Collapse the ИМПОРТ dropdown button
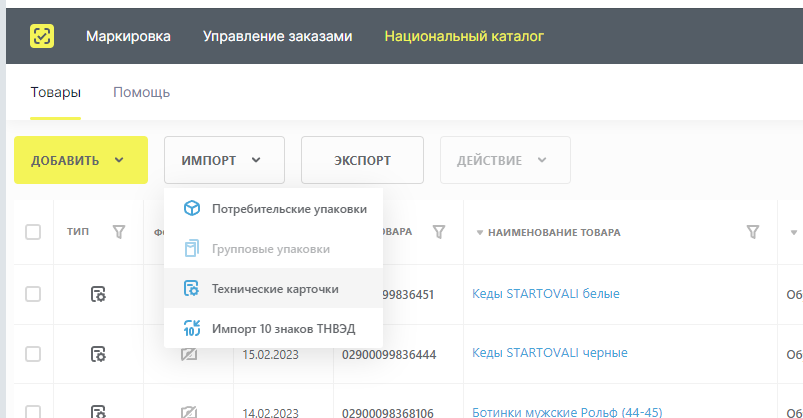The height and width of the screenshot is (418, 803). tap(224, 160)
